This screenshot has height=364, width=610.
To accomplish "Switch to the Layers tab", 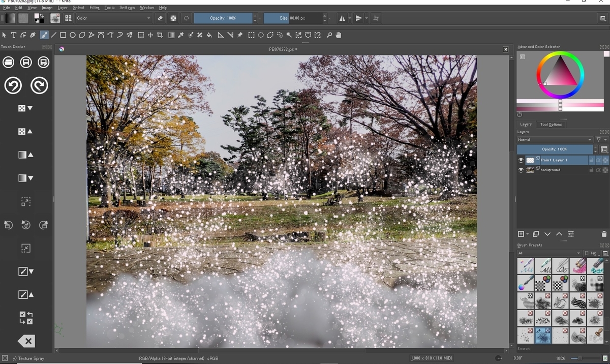I will pyautogui.click(x=526, y=124).
